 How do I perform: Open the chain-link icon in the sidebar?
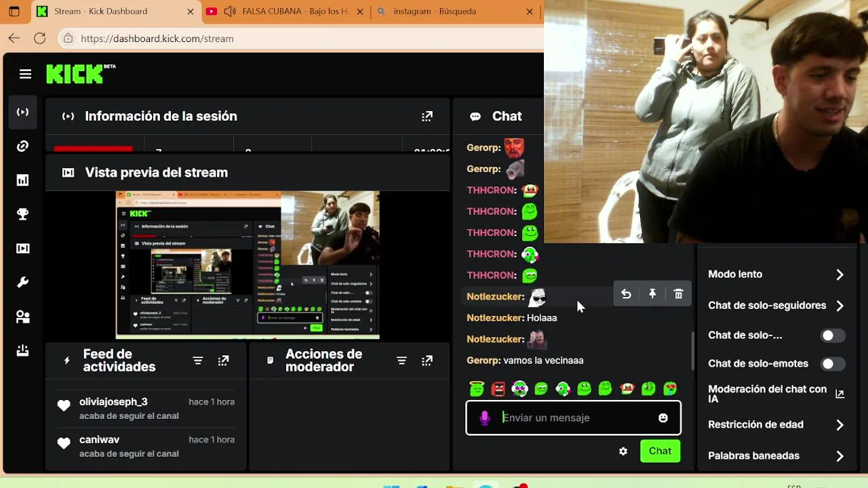pos(22,146)
